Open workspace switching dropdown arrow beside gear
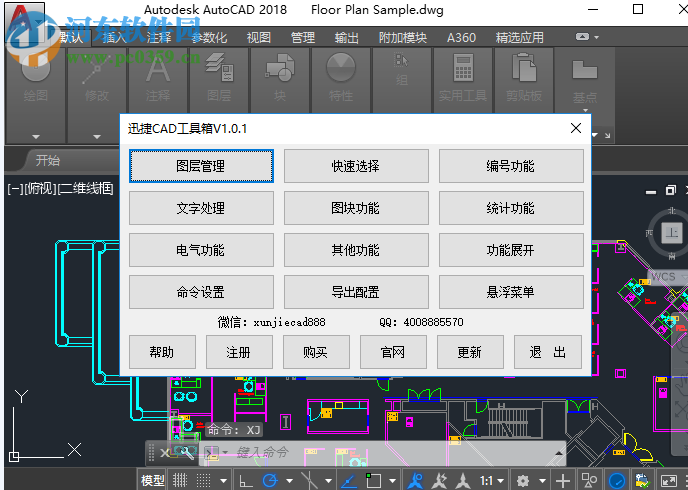Screen dimensions: 688x490 (542, 481)
